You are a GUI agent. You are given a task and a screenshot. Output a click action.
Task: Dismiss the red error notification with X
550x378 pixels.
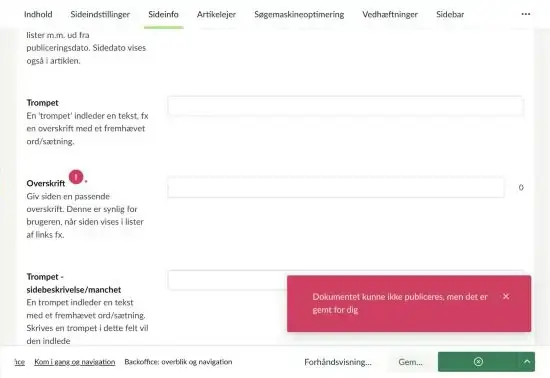[506, 297]
